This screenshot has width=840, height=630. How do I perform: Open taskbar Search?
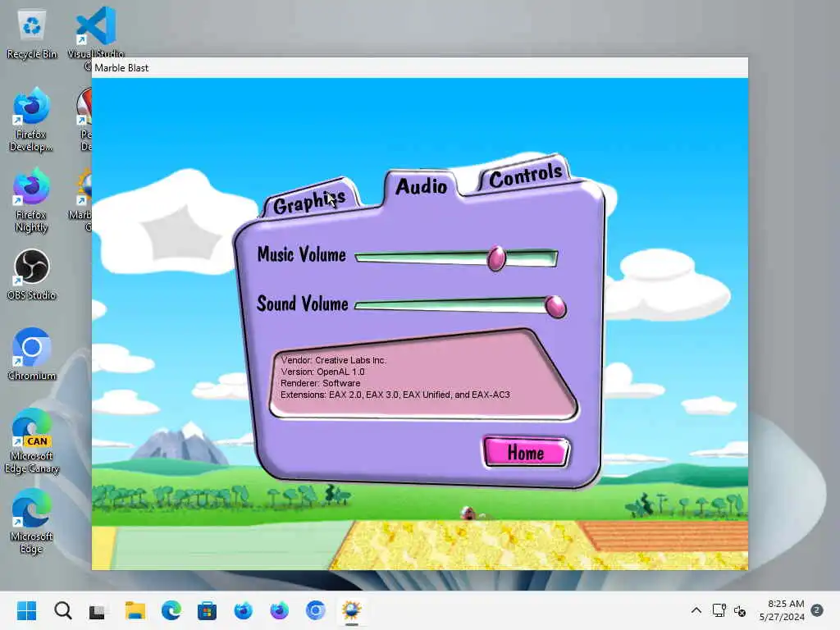pyautogui.click(x=62, y=610)
